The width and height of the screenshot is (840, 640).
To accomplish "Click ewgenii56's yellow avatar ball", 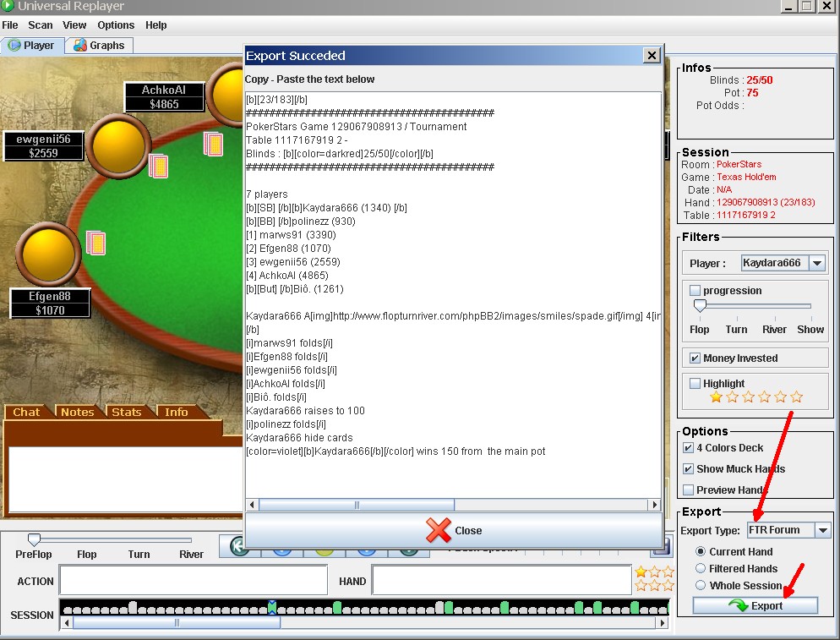I will click(x=118, y=145).
